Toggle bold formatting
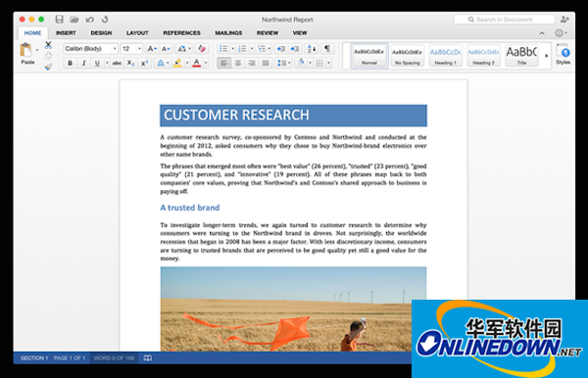Image resolution: width=588 pixels, height=378 pixels. coord(71,64)
